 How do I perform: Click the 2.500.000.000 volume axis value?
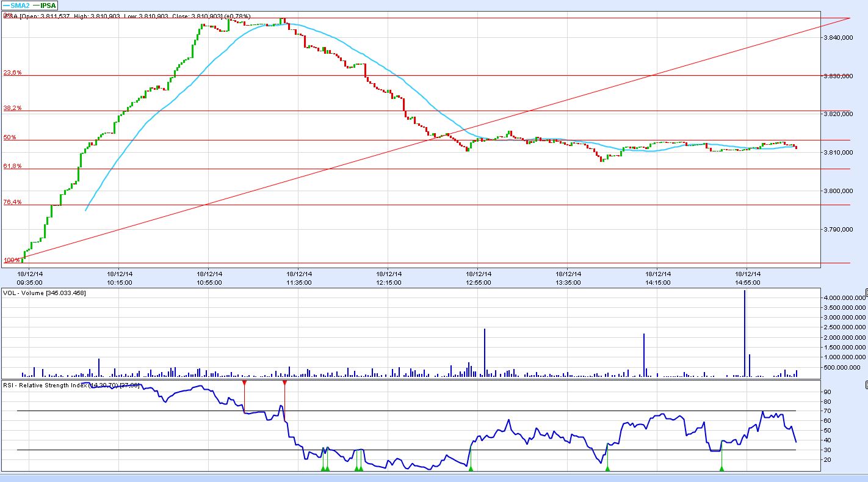pyautogui.click(x=845, y=327)
